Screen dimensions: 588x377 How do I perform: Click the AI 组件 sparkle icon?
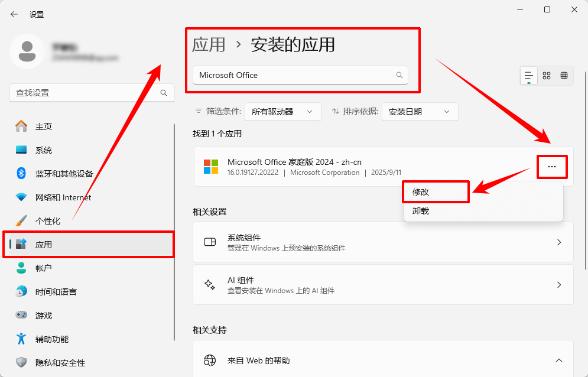[x=210, y=284]
